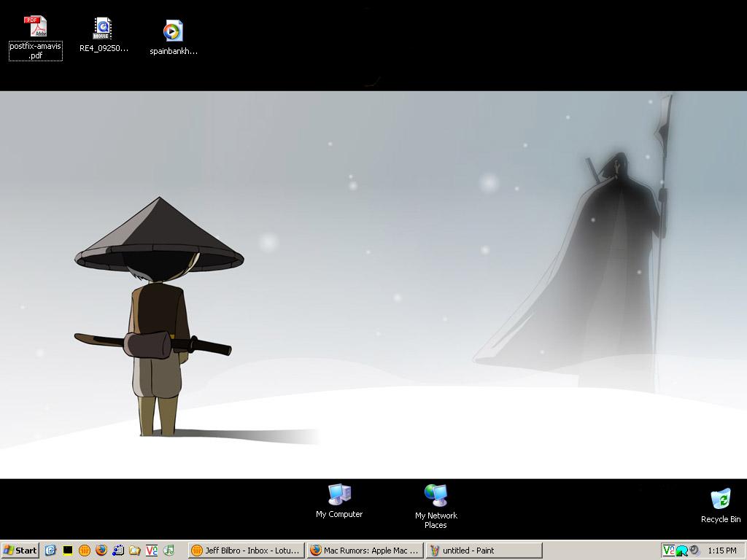747x560 pixels.
Task: Click Show Desktop quick launch icon
Action: (50, 551)
